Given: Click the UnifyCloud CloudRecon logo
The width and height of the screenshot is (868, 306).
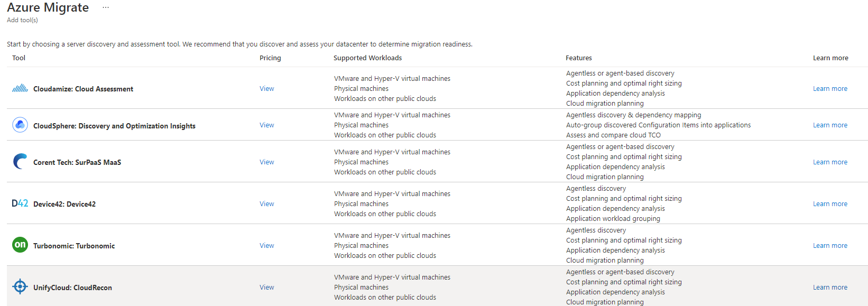Looking at the screenshot, I should point(20,286).
